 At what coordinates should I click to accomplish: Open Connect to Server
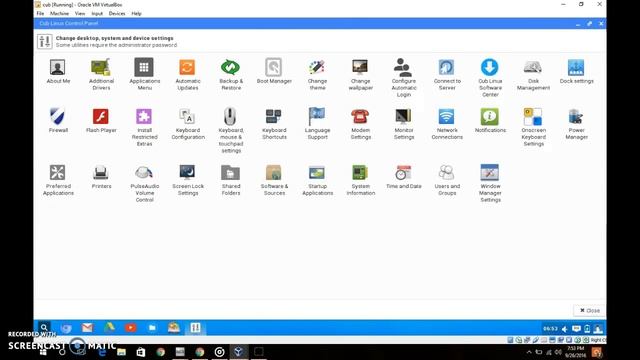pyautogui.click(x=447, y=74)
